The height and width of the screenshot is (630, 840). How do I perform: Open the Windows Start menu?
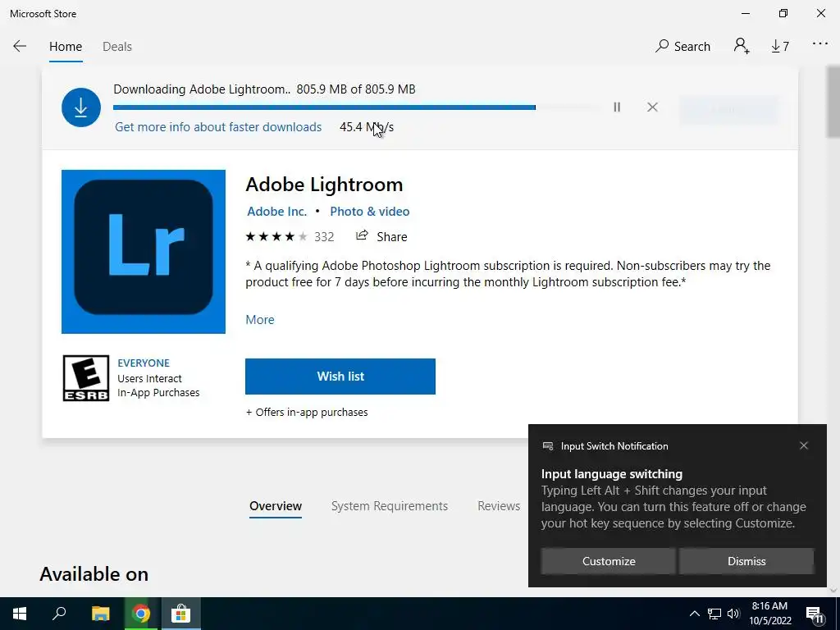(20, 614)
